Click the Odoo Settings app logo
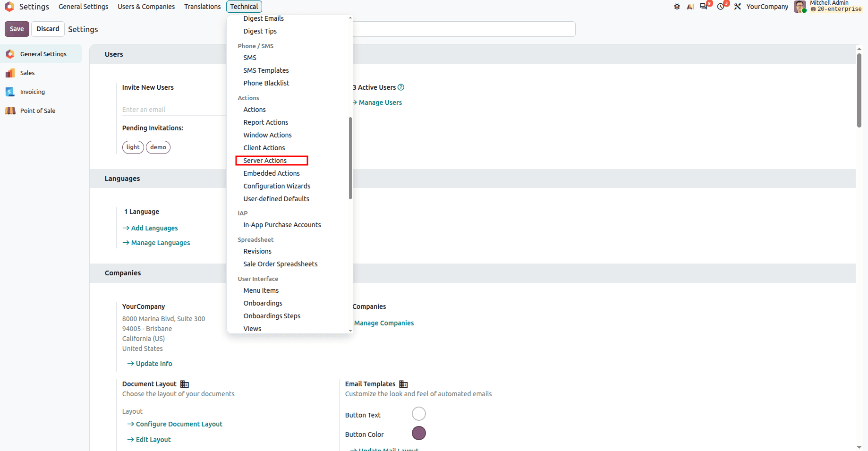 [x=9, y=7]
